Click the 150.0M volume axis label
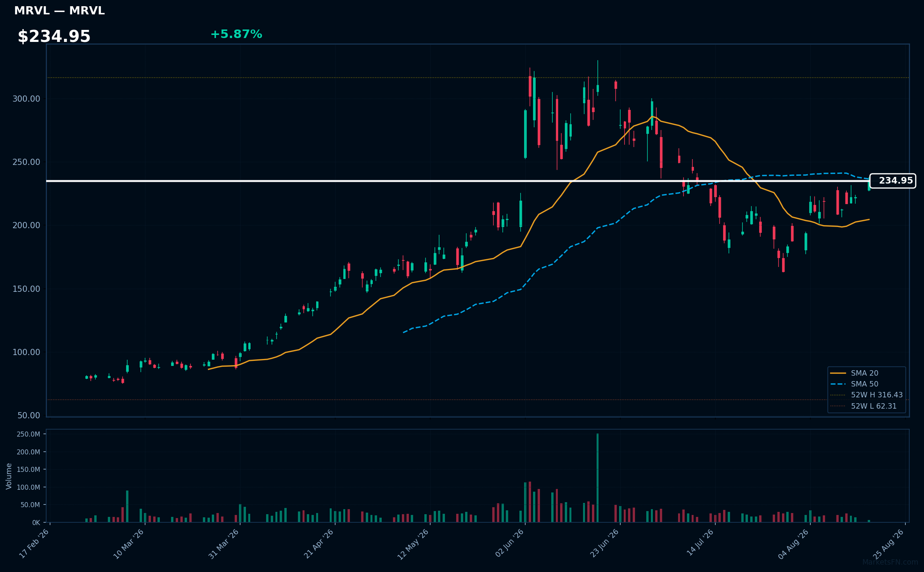 tap(28, 470)
